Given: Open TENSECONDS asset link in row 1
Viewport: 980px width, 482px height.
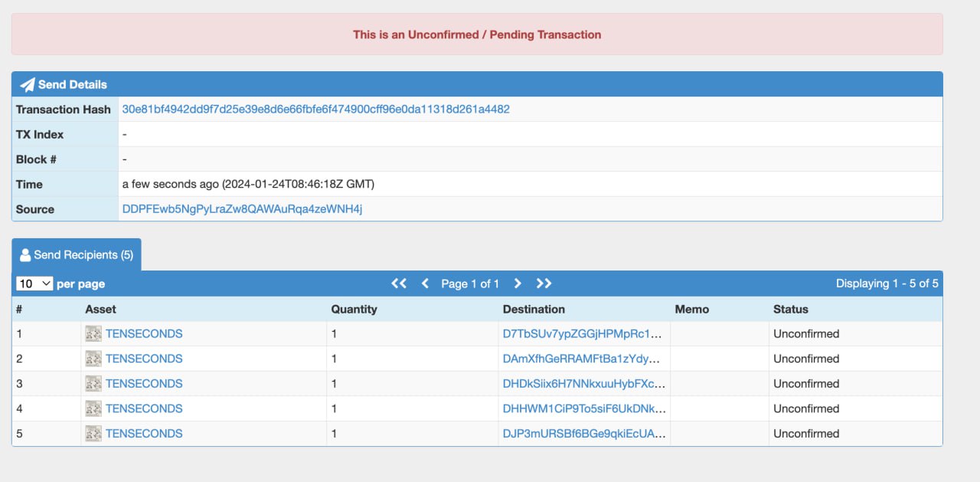Looking at the screenshot, I should [x=144, y=333].
